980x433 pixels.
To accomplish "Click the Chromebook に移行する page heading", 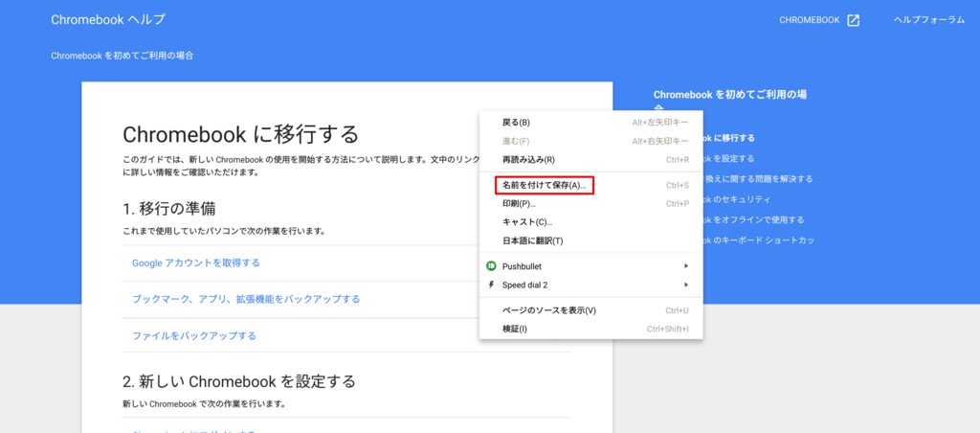I will 240,134.
